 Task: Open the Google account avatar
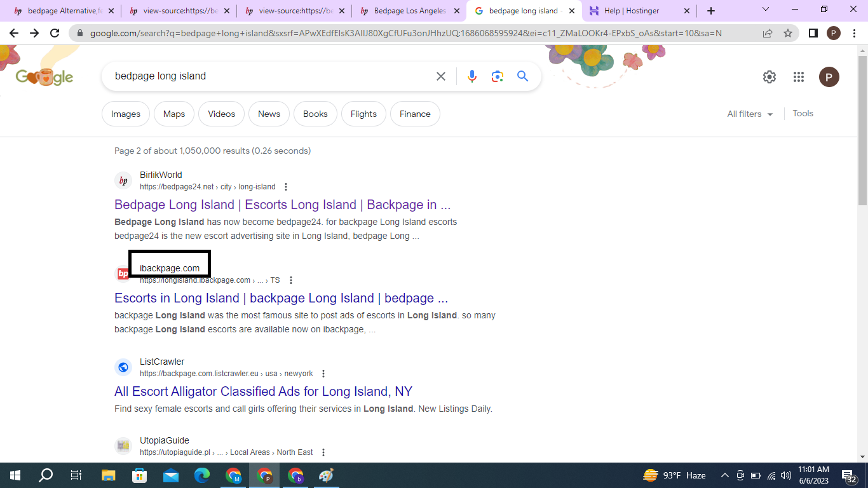click(x=829, y=77)
